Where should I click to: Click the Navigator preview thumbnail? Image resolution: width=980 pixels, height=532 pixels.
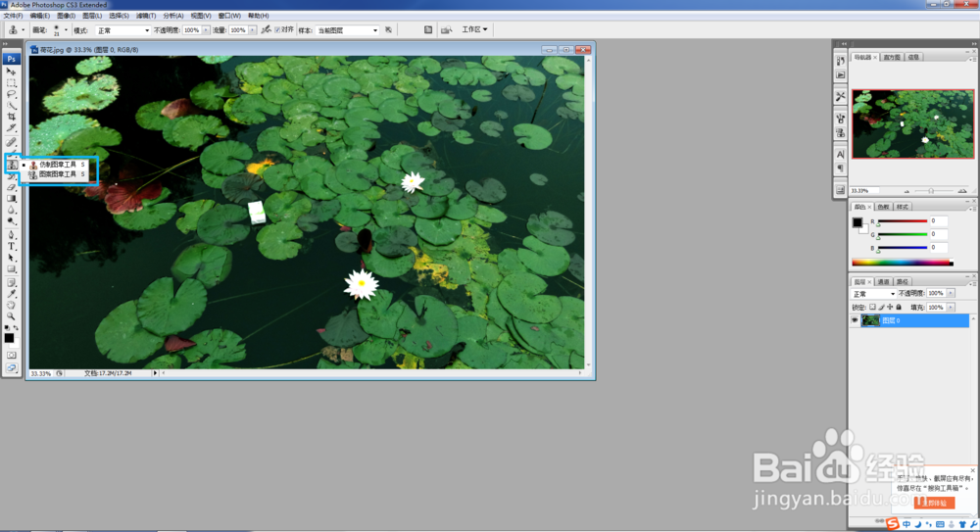912,123
